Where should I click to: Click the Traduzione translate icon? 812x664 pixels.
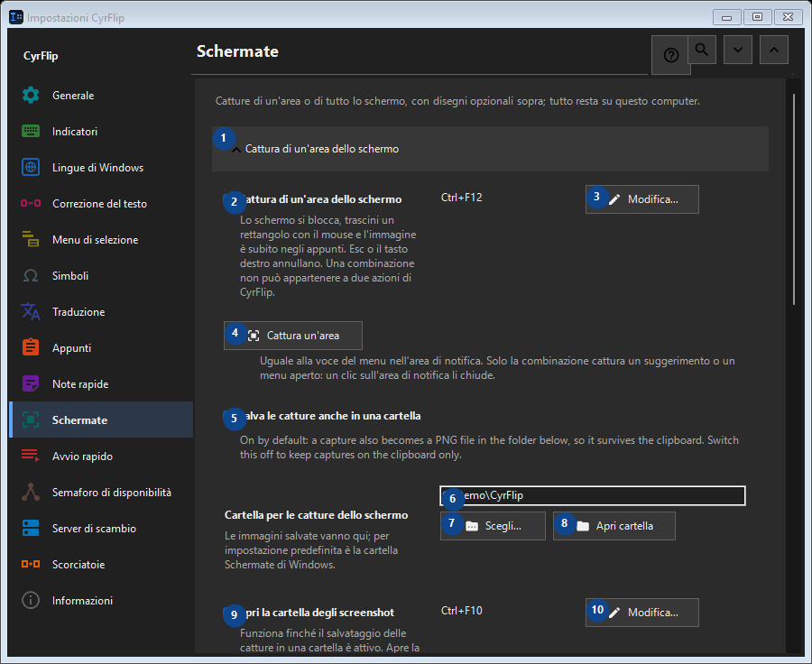point(31,312)
